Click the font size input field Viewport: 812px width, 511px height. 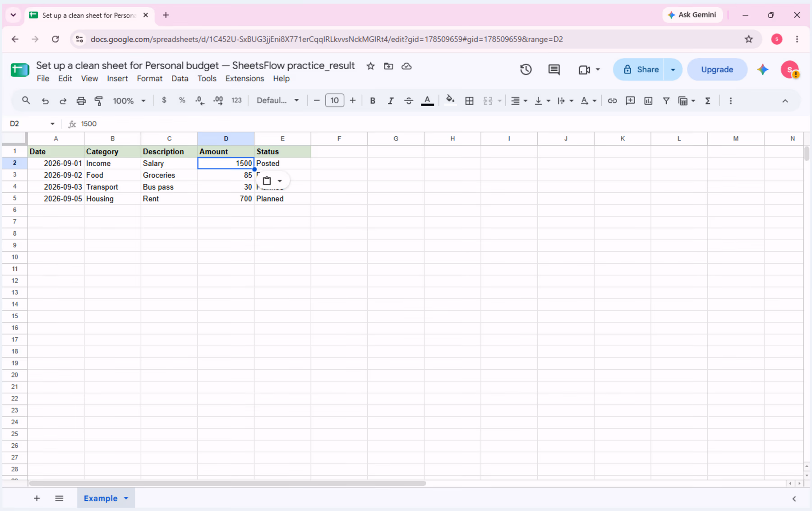point(334,101)
